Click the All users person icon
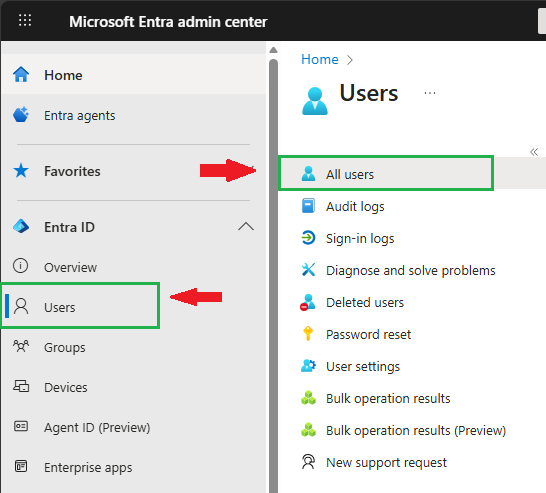546x493 pixels. (x=309, y=173)
